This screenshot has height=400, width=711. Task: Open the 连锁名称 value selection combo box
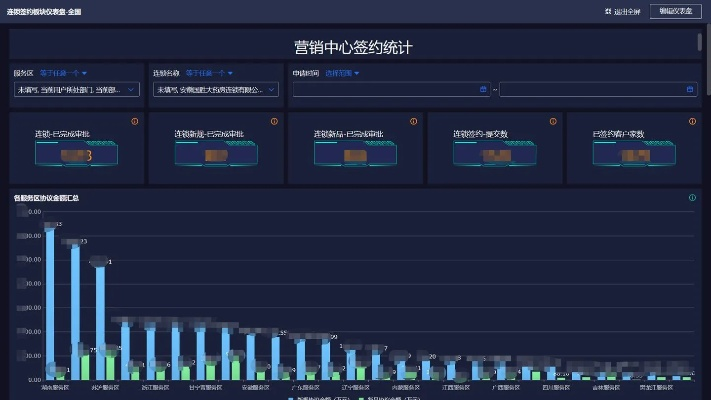pos(216,89)
